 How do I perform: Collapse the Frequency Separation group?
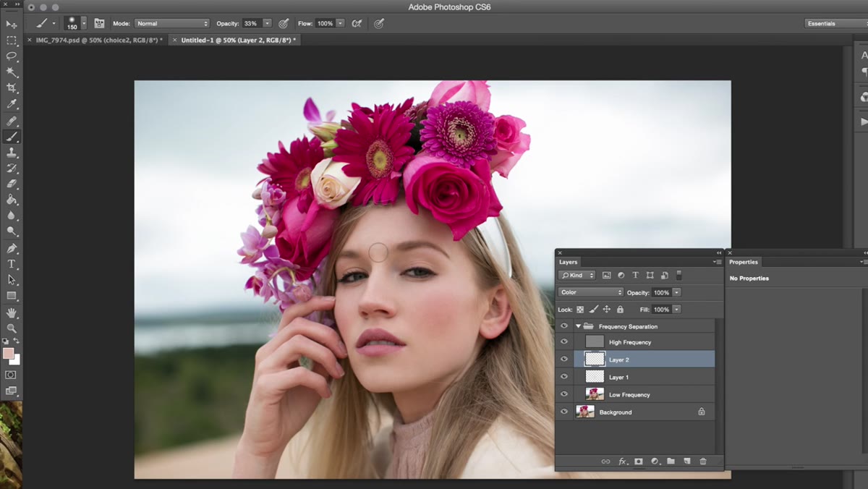click(x=578, y=326)
